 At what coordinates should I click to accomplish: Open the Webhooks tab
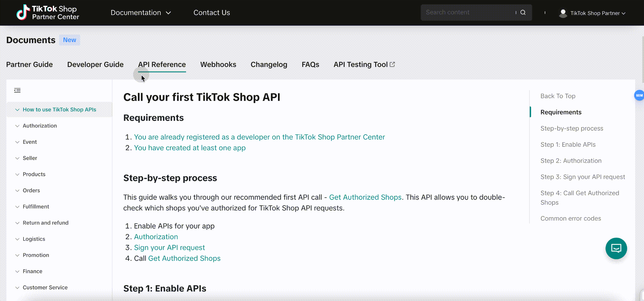point(218,65)
